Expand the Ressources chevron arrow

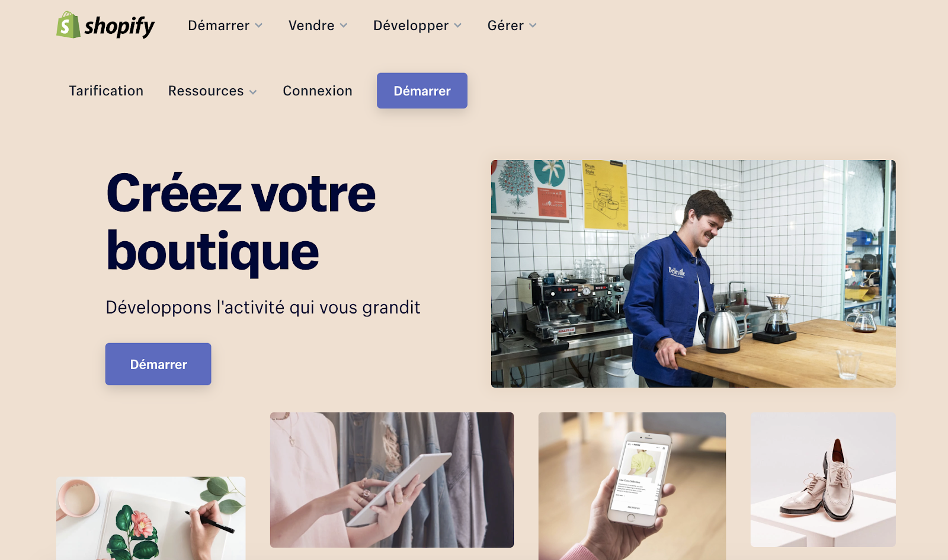[253, 92]
